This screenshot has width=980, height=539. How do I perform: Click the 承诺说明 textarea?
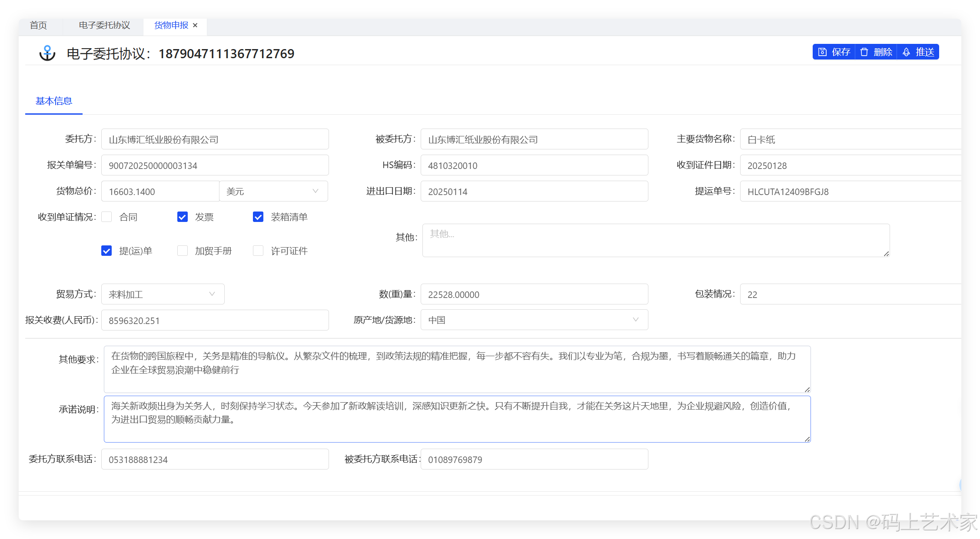click(457, 419)
